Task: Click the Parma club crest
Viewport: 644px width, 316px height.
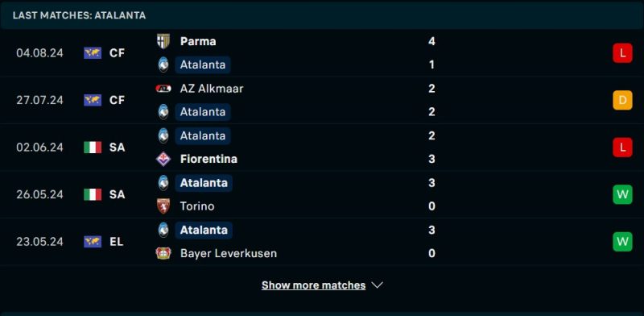Action: click(x=163, y=41)
